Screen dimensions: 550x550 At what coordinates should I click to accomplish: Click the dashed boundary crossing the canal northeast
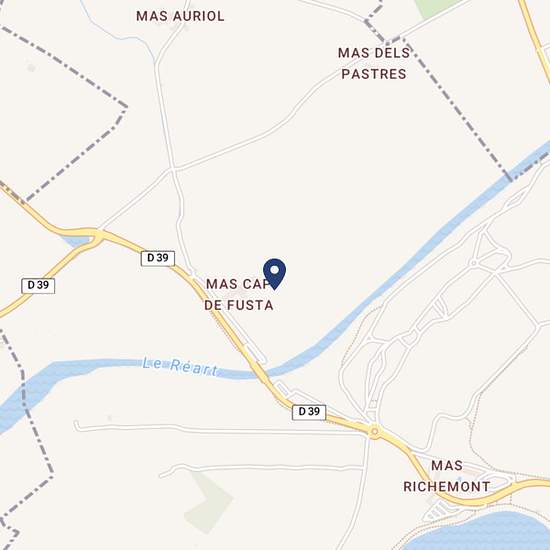point(509,178)
